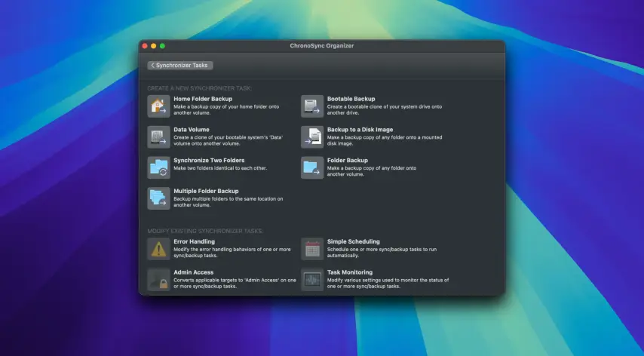The height and width of the screenshot is (356, 644).
Task: Click the Home Folder Backup house icon
Action: 158,106
